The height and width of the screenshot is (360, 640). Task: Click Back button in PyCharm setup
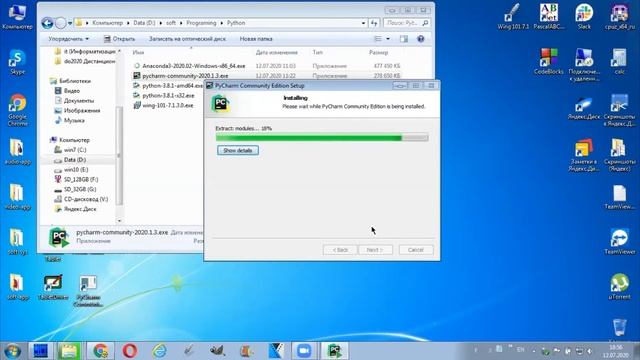click(340, 250)
